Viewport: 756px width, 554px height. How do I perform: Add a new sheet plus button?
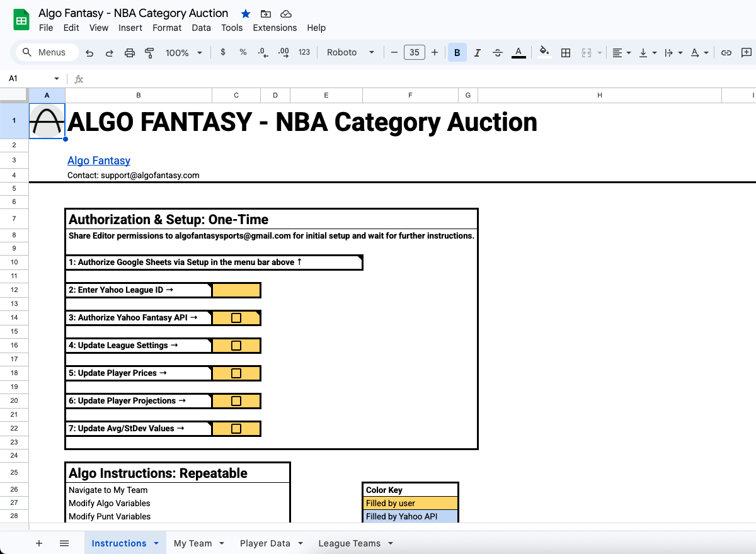[x=39, y=543]
